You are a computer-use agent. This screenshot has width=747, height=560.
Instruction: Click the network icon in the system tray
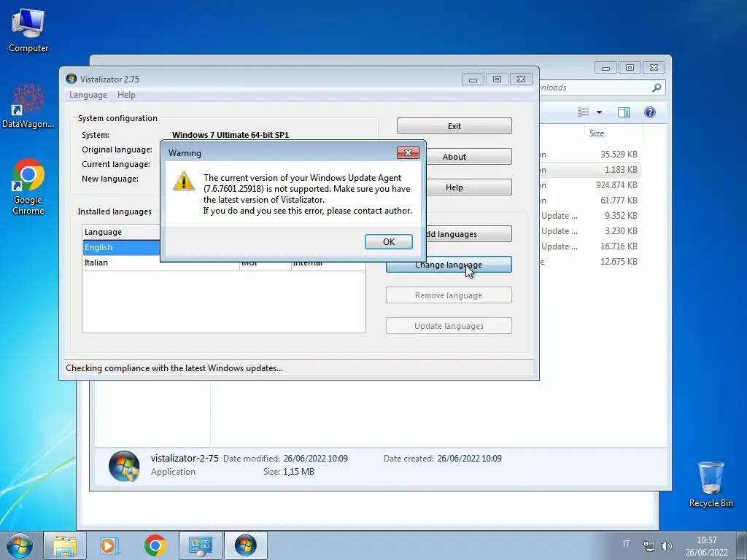click(x=649, y=546)
